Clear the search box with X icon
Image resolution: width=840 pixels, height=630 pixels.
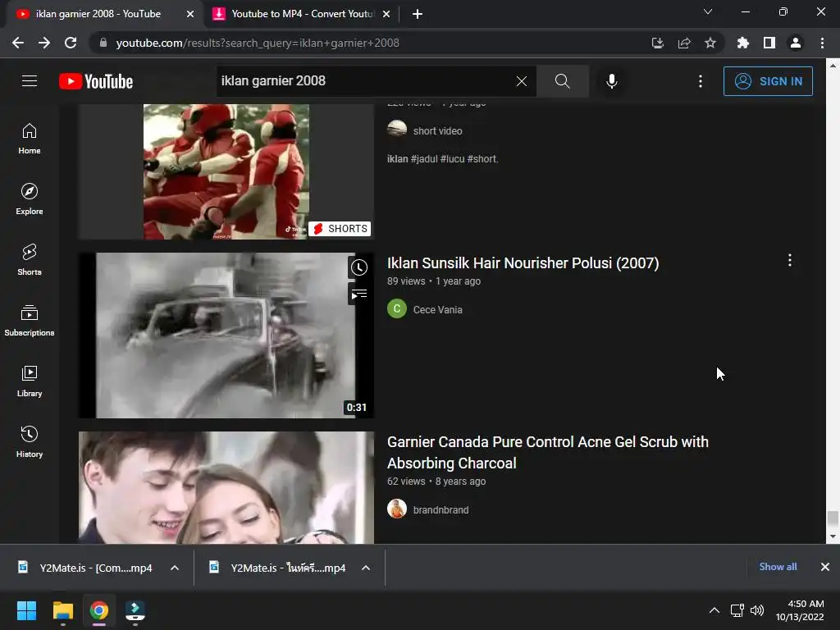[x=521, y=81]
